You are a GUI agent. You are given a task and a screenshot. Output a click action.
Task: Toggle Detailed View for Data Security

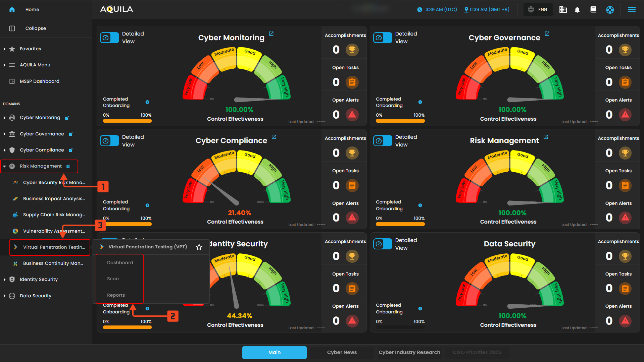(x=383, y=244)
